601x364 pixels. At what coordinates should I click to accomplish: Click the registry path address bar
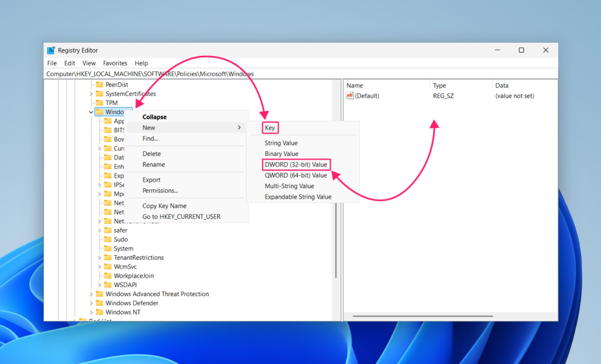tap(301, 74)
